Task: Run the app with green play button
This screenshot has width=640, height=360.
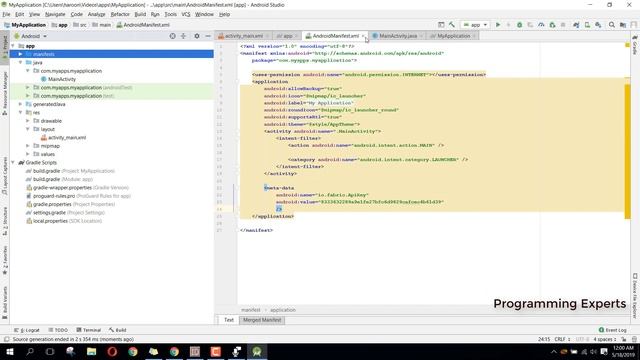Action: point(498,25)
